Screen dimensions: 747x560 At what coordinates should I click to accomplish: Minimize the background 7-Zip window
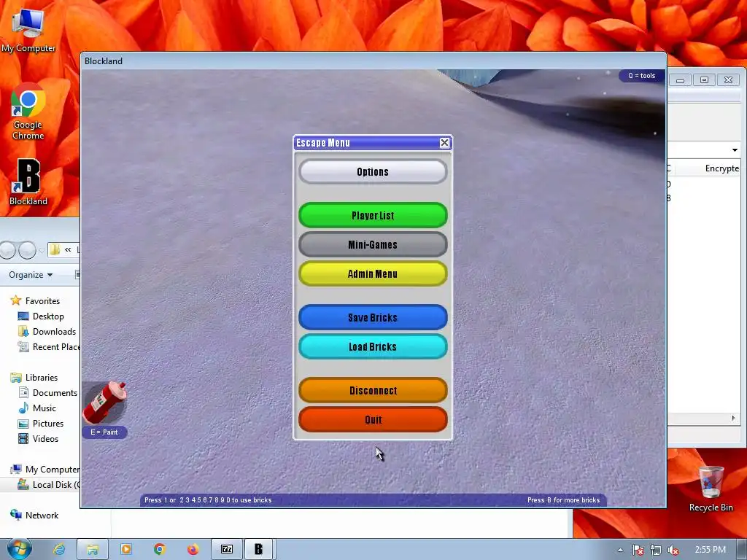[681, 80]
